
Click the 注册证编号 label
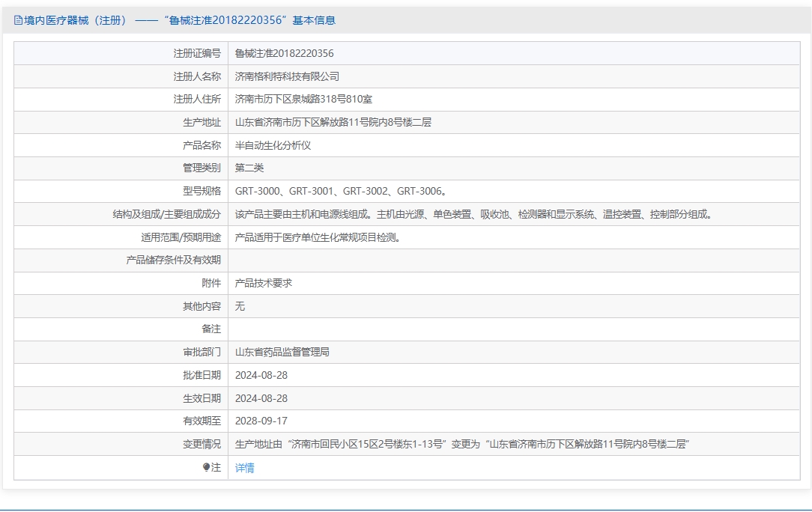pyautogui.click(x=197, y=53)
